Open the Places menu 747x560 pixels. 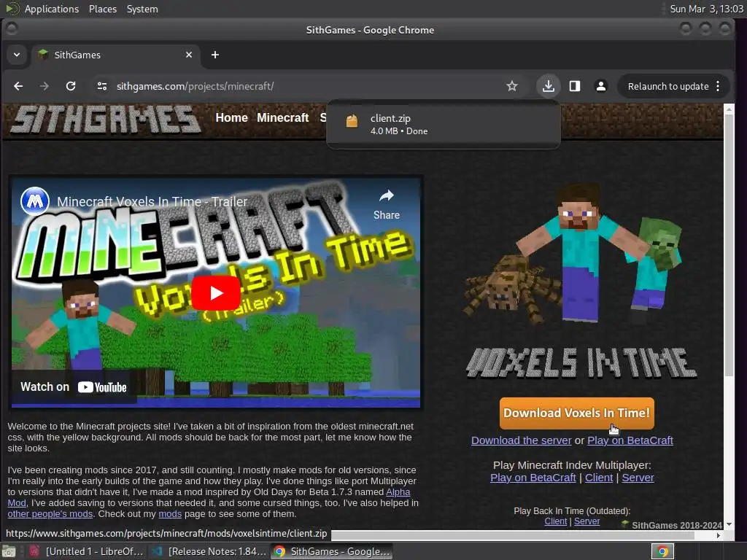click(x=102, y=9)
